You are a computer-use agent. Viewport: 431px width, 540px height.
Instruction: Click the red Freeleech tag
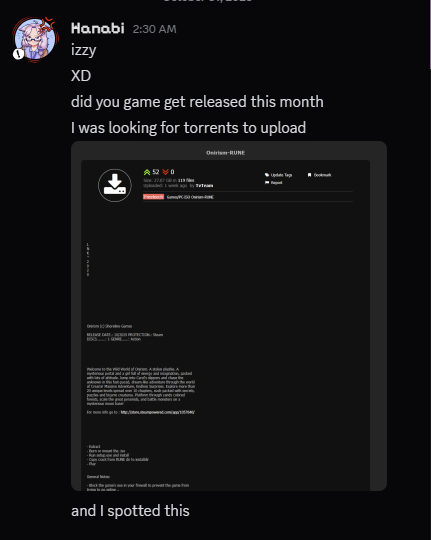tap(153, 197)
